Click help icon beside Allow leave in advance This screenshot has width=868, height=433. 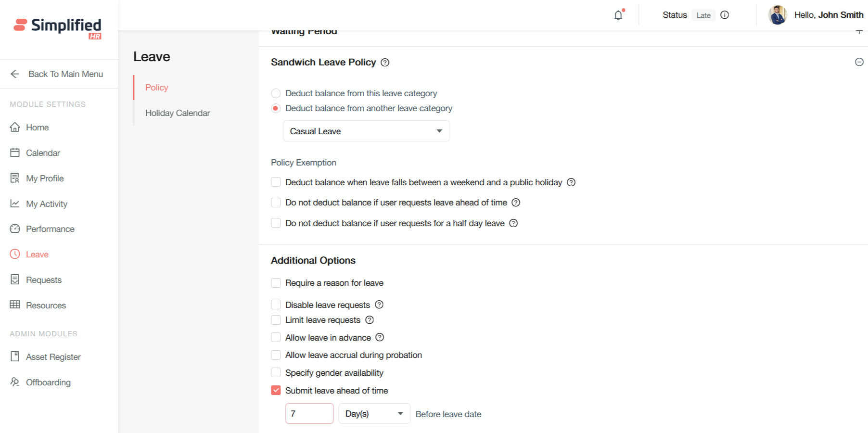[x=380, y=337]
